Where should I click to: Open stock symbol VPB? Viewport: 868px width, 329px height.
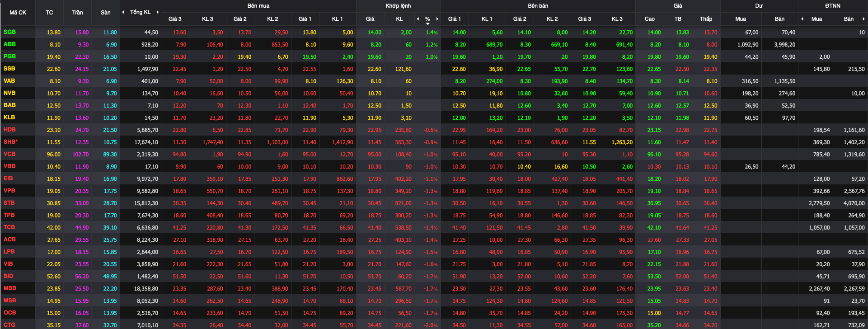[9, 191]
